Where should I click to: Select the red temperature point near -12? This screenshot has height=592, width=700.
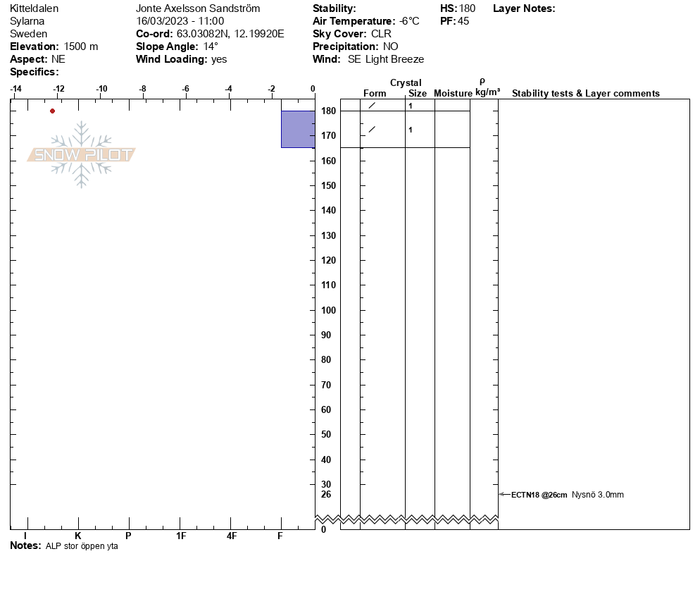pyautogui.click(x=52, y=111)
